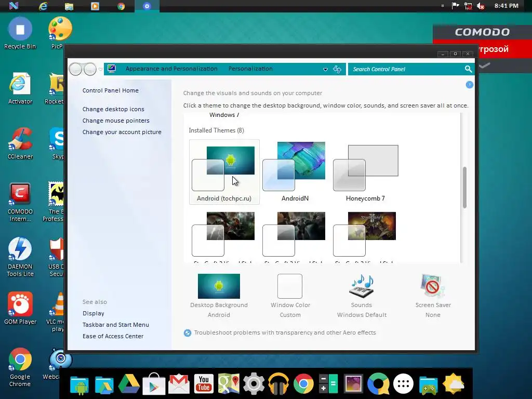This screenshot has width=532, height=399.
Task: Select the Honeycomb 7 theme
Action: (365, 172)
